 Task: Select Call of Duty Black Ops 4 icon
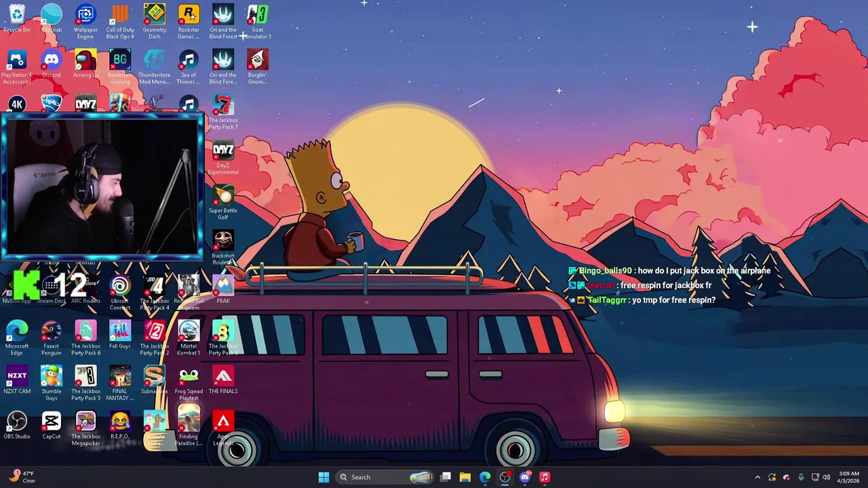(x=120, y=22)
